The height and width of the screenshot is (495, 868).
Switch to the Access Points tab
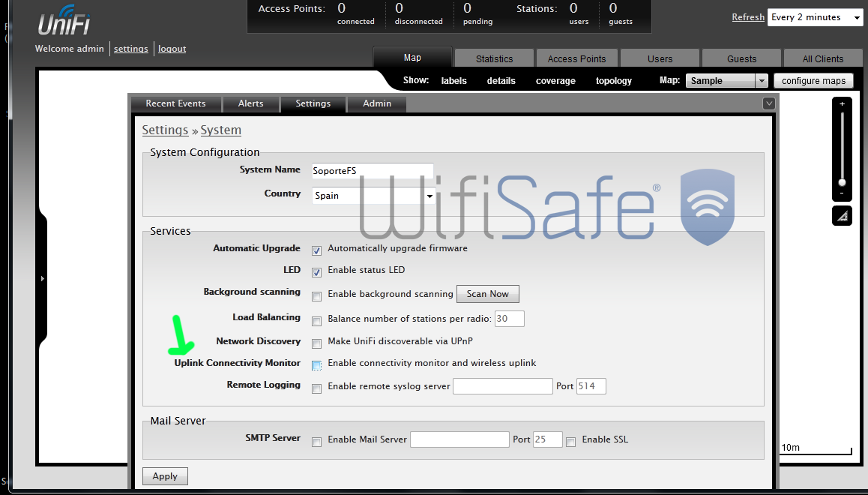(576, 58)
